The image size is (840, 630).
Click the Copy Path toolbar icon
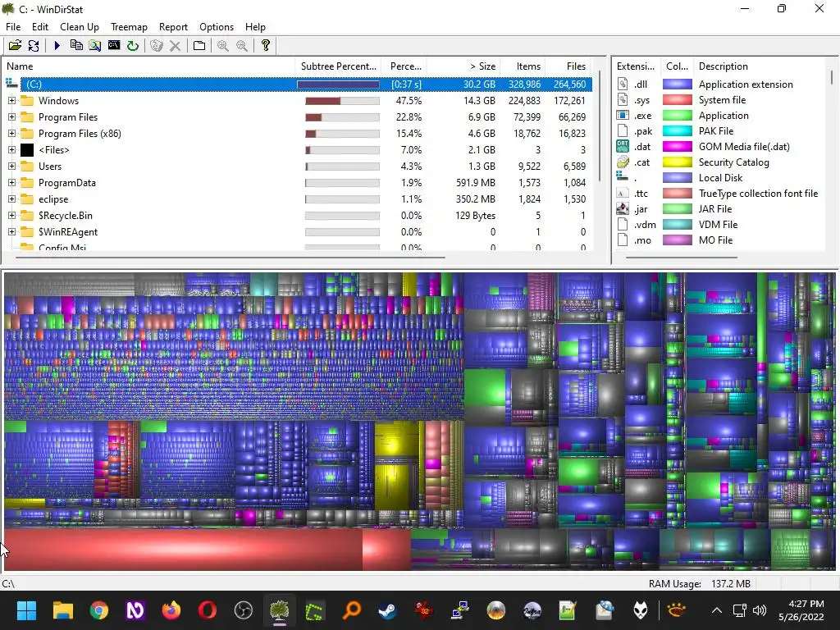click(x=76, y=46)
